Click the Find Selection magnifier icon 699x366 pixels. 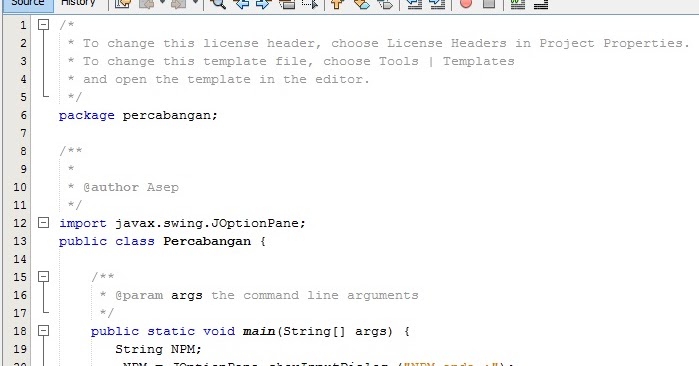point(218,4)
